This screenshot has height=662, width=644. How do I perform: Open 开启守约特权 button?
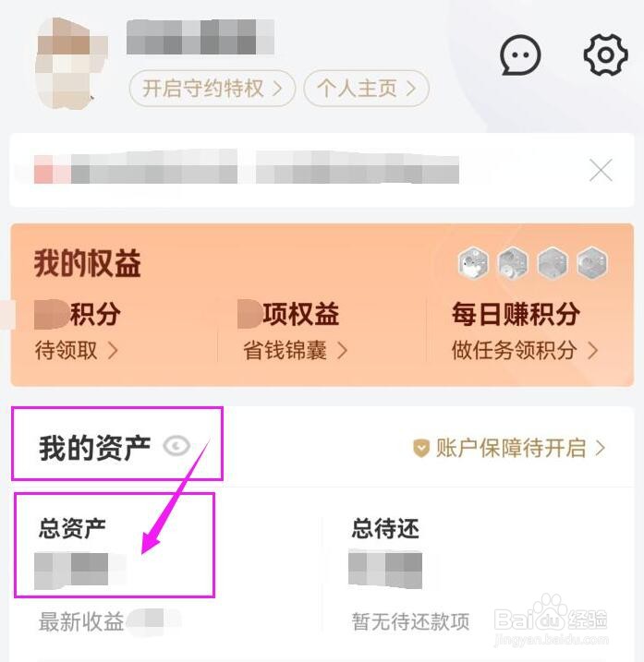[x=213, y=89]
